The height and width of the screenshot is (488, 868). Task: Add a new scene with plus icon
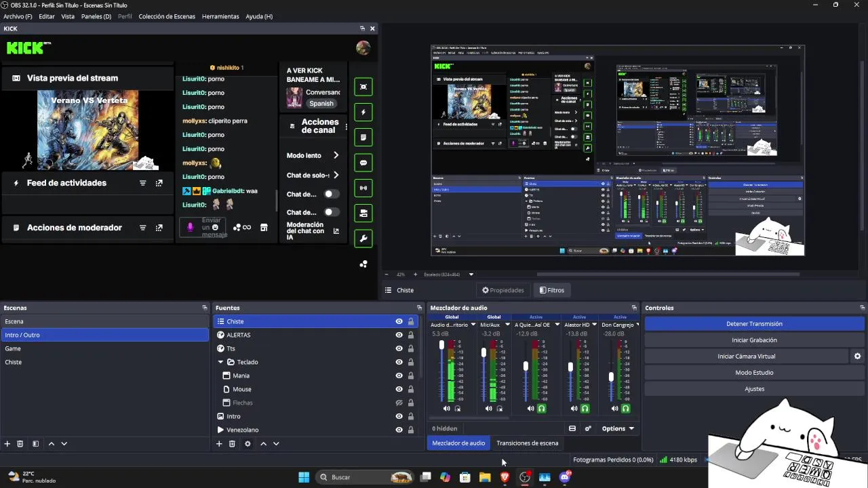[x=7, y=444]
